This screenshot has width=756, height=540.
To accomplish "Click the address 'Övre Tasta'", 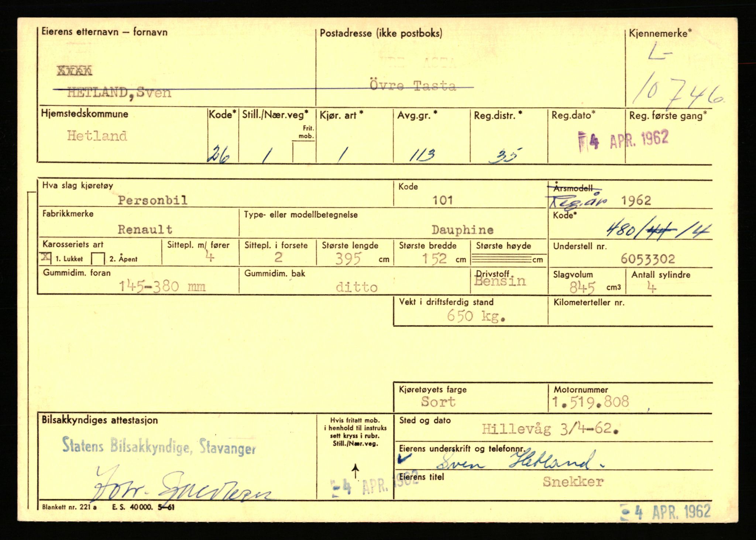I will click(x=413, y=86).
